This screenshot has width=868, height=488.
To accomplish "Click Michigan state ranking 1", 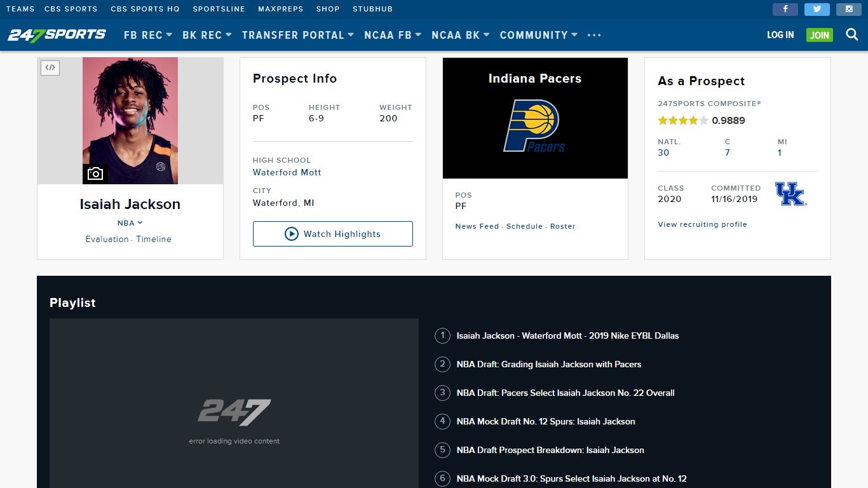I will coord(780,152).
